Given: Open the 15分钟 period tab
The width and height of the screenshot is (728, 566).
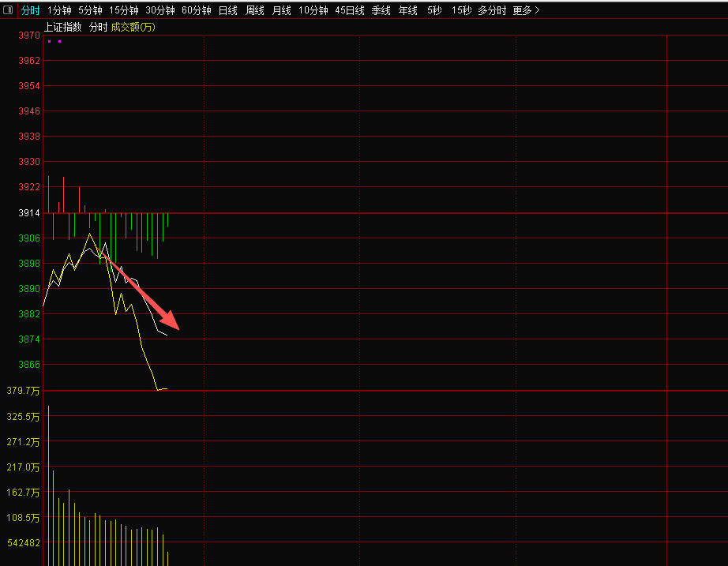Looking at the screenshot, I should [123, 10].
